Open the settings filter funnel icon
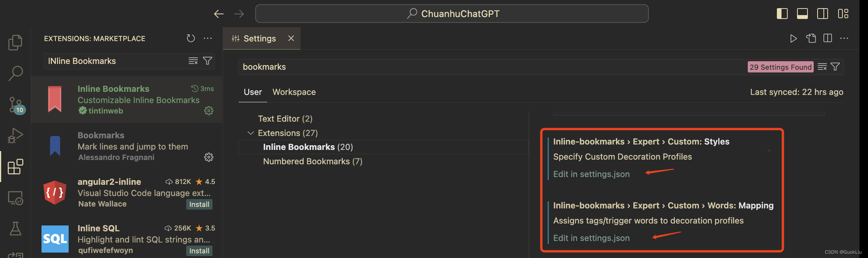Screen dimensions: 868x258 [x=835, y=66]
